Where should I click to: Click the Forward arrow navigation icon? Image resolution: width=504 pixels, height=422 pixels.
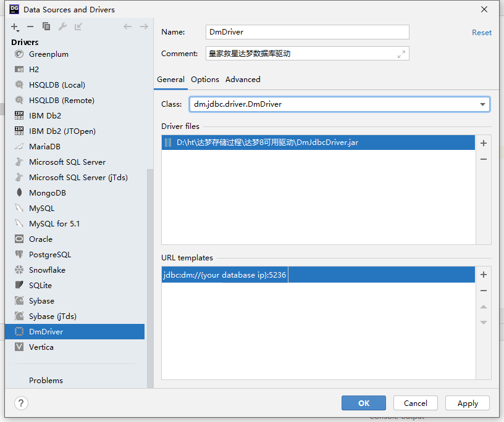coord(144,27)
